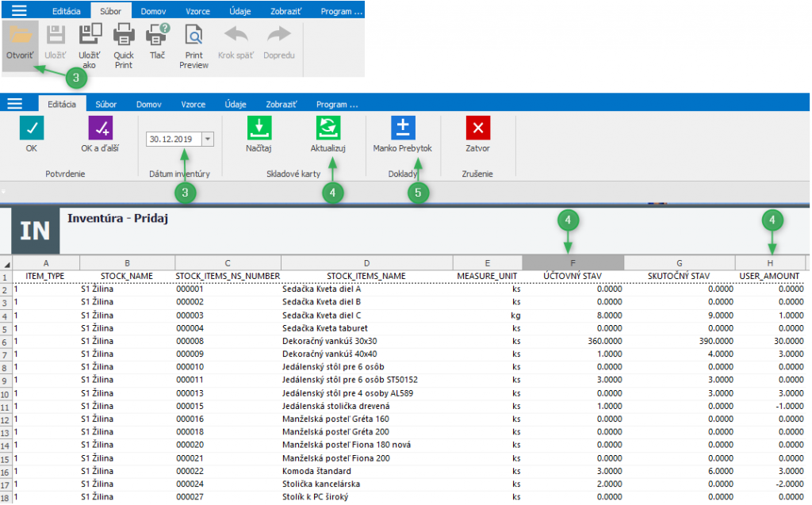Click the Quick Print icon
Image resolution: width=812 pixels, height=505 pixels.
tap(124, 35)
